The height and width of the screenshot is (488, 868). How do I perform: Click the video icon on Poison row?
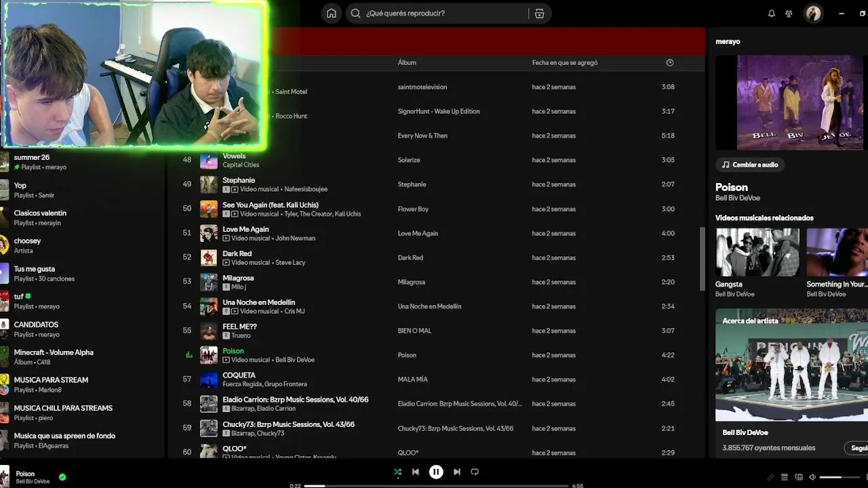[x=226, y=360]
